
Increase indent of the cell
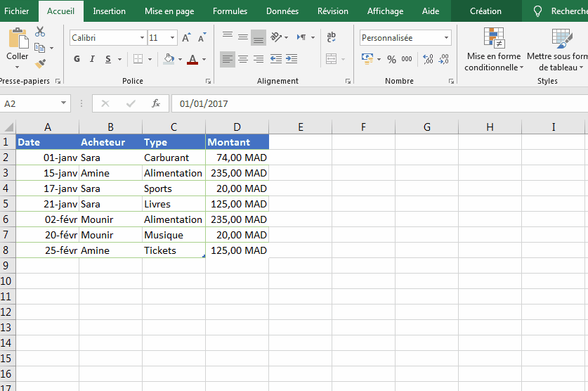tap(292, 59)
